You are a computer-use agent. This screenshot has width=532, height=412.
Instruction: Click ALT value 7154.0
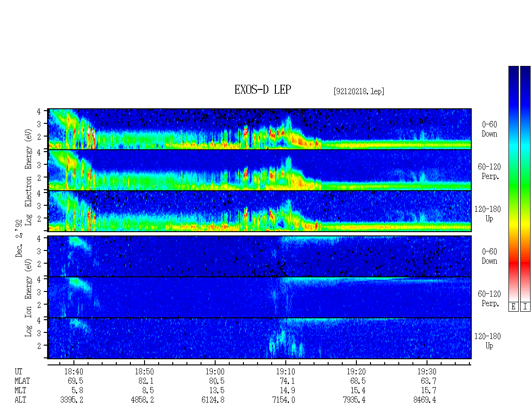[x=283, y=400]
